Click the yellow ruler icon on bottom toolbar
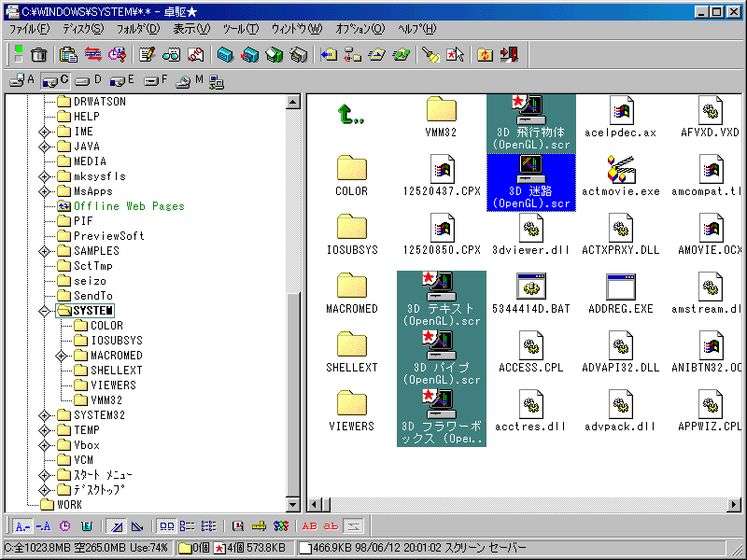This screenshot has width=747, height=560. (260, 525)
